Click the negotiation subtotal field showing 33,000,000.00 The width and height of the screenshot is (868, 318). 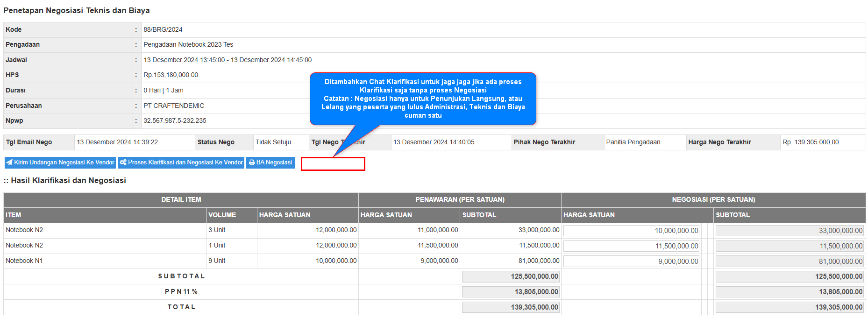coord(789,231)
